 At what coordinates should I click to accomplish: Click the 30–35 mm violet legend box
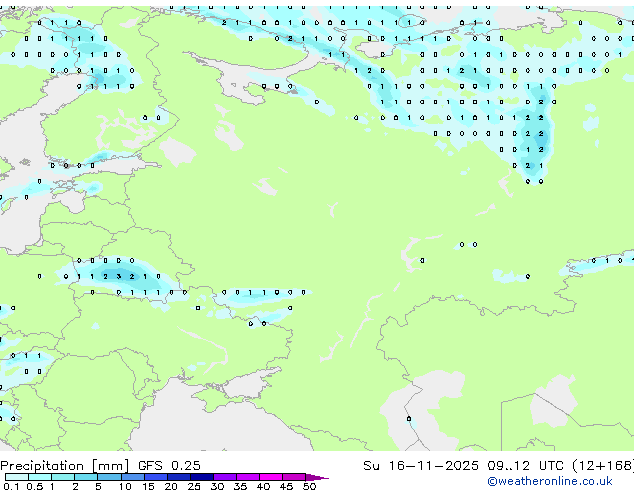225,477
